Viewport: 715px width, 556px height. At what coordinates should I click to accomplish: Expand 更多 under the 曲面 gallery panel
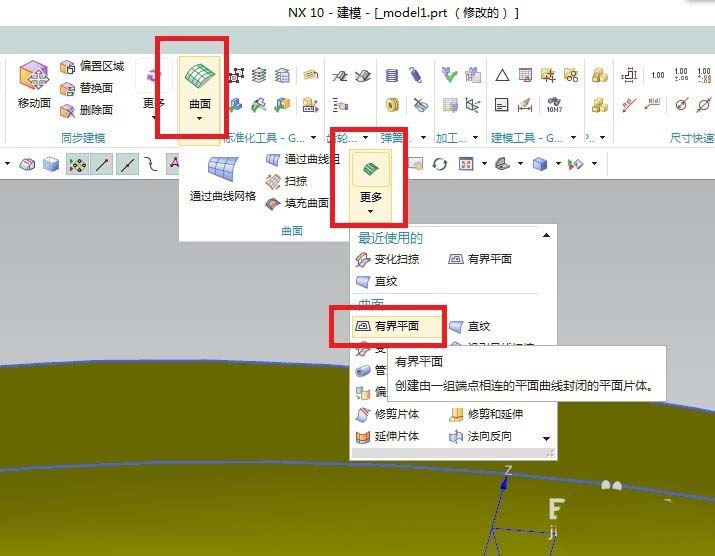pos(370,185)
